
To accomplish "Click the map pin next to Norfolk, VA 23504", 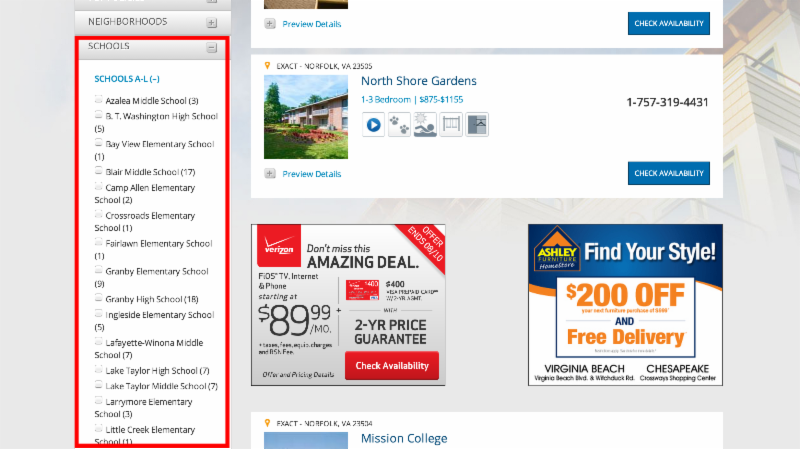I will pyautogui.click(x=267, y=422).
